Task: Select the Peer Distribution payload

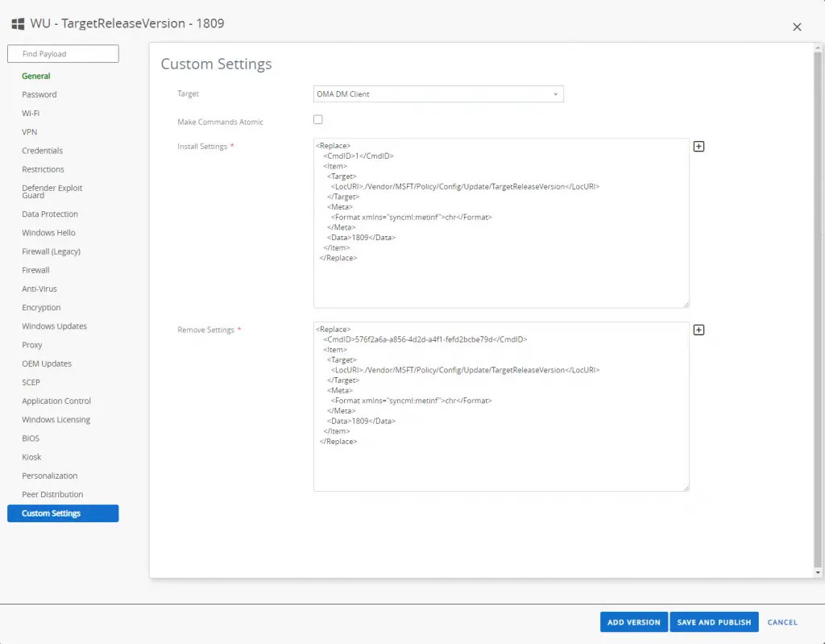Action: coord(52,494)
